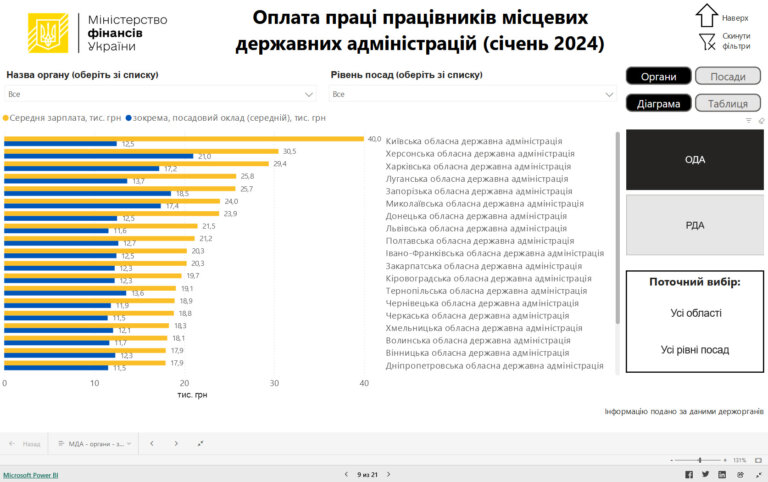Click 'Тернопільська обласна державна адміністрація' label
Viewport: 768px width, 482px height.
tap(486, 290)
